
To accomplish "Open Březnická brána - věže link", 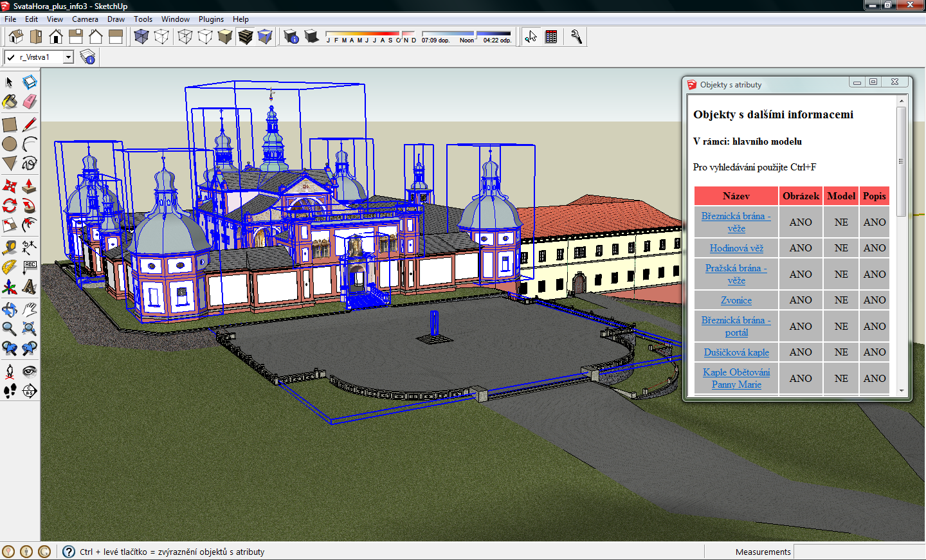I will tap(736, 222).
